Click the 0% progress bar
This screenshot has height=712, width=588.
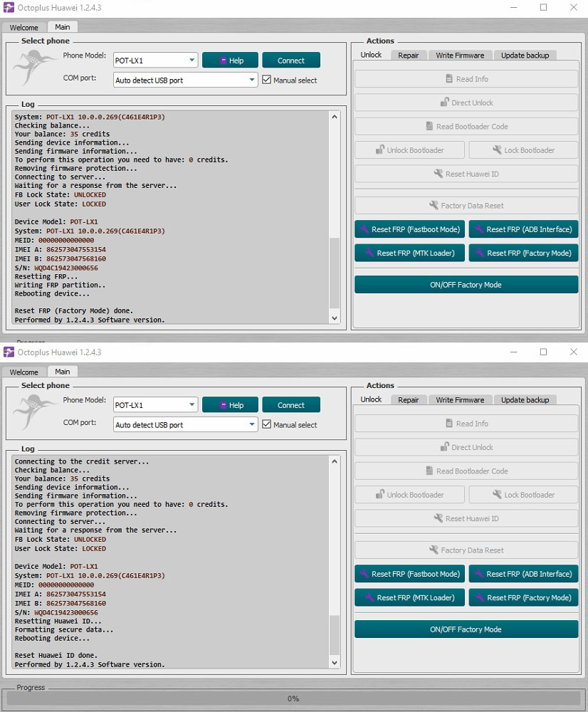[294, 699]
